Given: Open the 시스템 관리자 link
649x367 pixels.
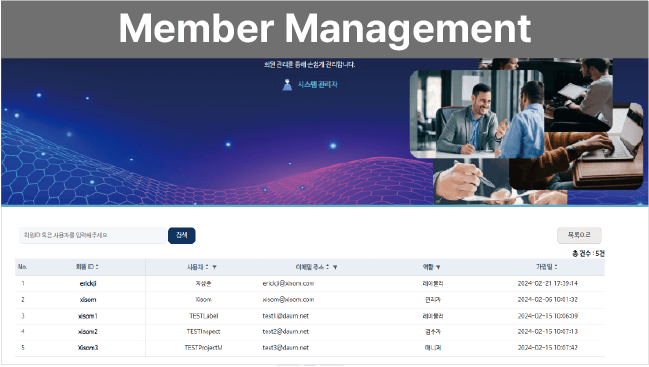Looking at the screenshot, I should point(317,84).
